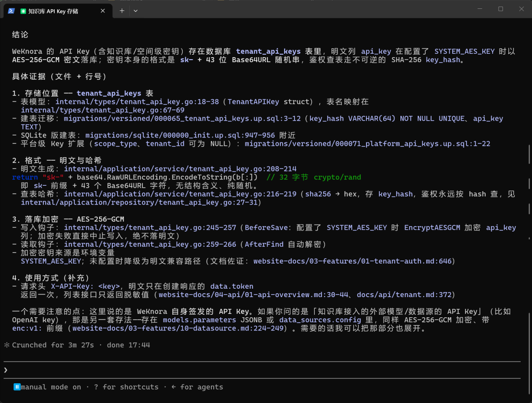Click 'EncryptAESGCM' in the write hook line
Viewport: 532px width, 403px height.
432,228
